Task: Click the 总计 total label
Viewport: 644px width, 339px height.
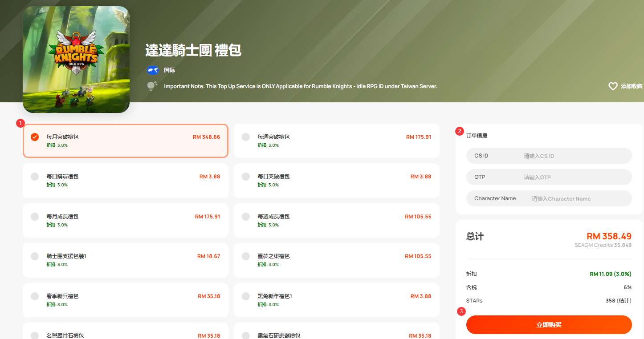Action: tap(475, 236)
